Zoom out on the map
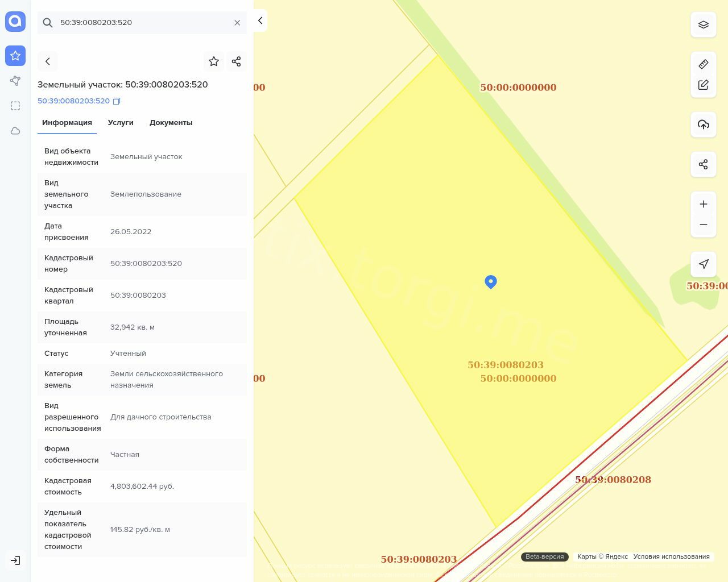The width and height of the screenshot is (728, 582). (x=703, y=225)
